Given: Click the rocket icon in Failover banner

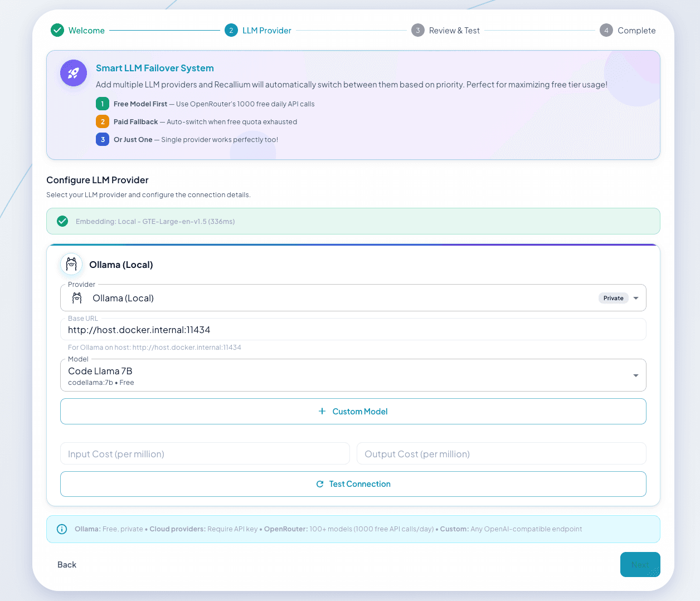Looking at the screenshot, I should (x=74, y=73).
